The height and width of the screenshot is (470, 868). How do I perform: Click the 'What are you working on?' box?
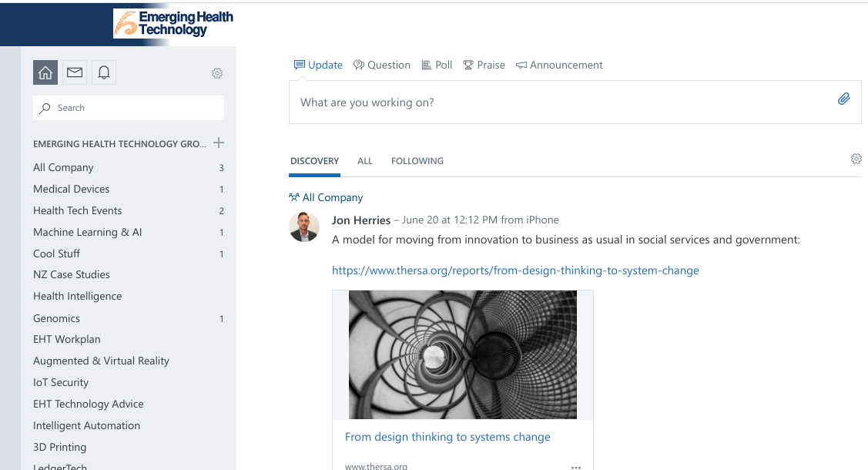[575, 102]
